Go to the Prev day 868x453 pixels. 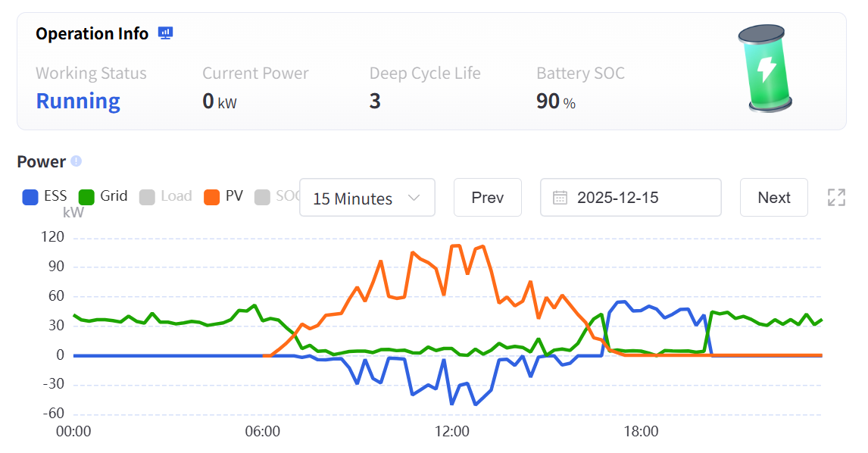[x=487, y=198]
